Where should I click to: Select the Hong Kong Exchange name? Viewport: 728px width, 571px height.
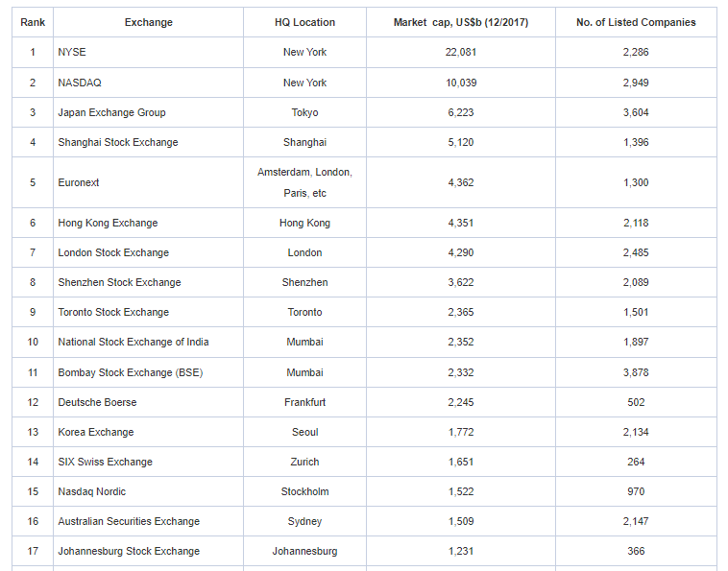108,223
